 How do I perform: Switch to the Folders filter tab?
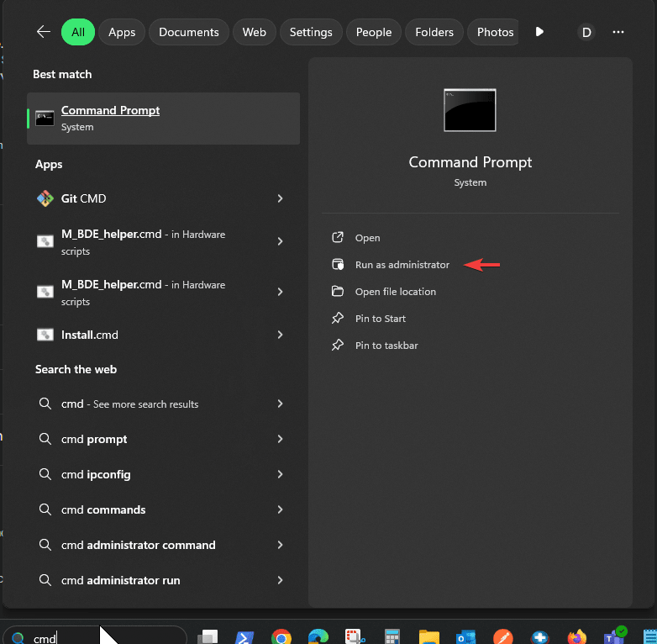point(434,32)
